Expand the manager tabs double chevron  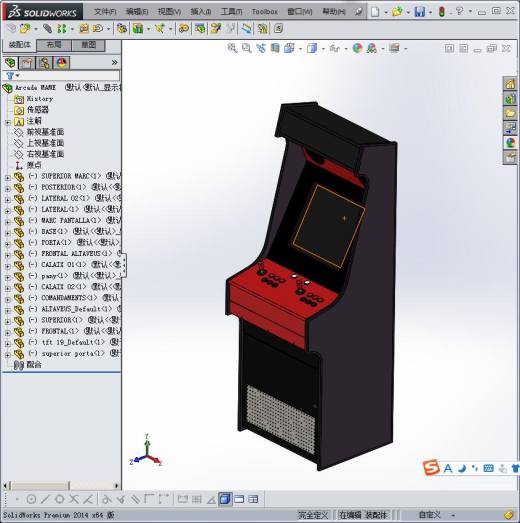tap(114, 62)
